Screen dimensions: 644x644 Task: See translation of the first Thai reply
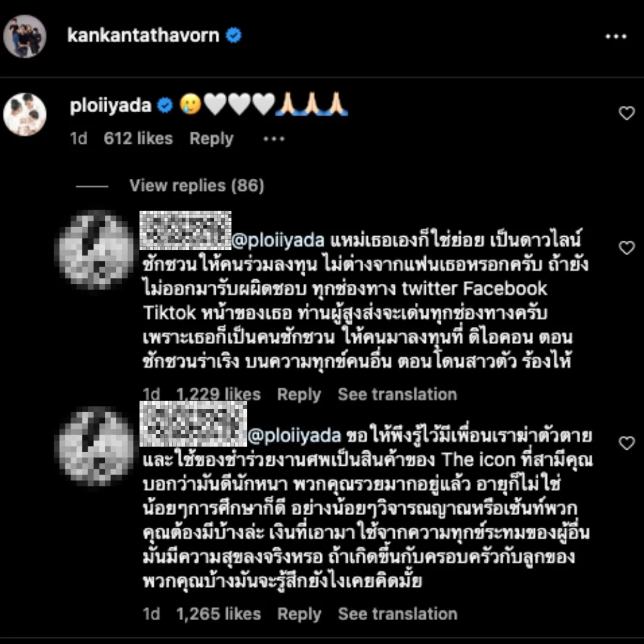pos(397,394)
